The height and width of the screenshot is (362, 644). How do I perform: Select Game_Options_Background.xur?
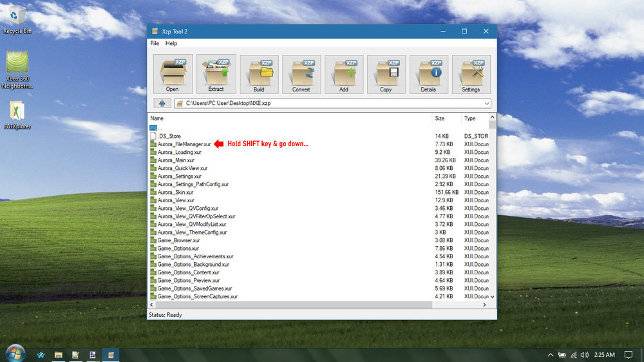pyautogui.click(x=193, y=264)
